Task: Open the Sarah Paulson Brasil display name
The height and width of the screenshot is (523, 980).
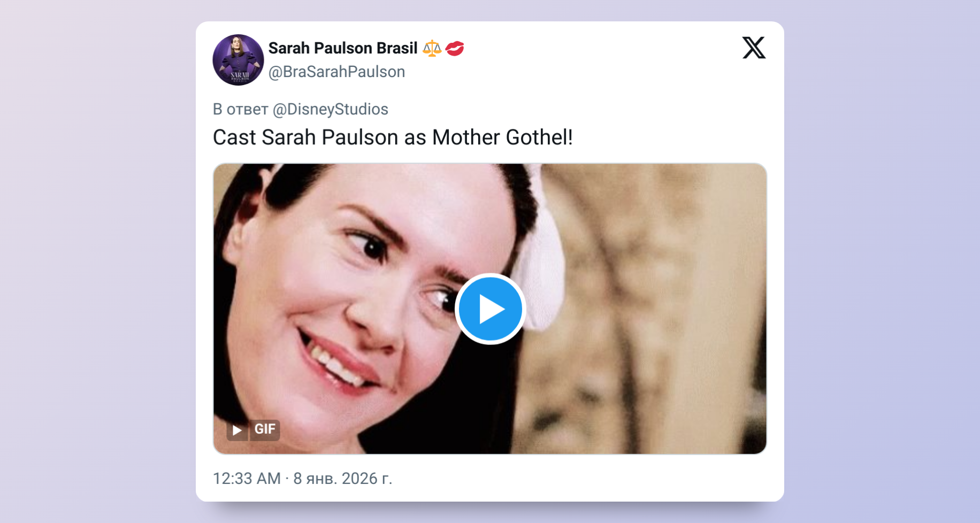Action: [342, 48]
